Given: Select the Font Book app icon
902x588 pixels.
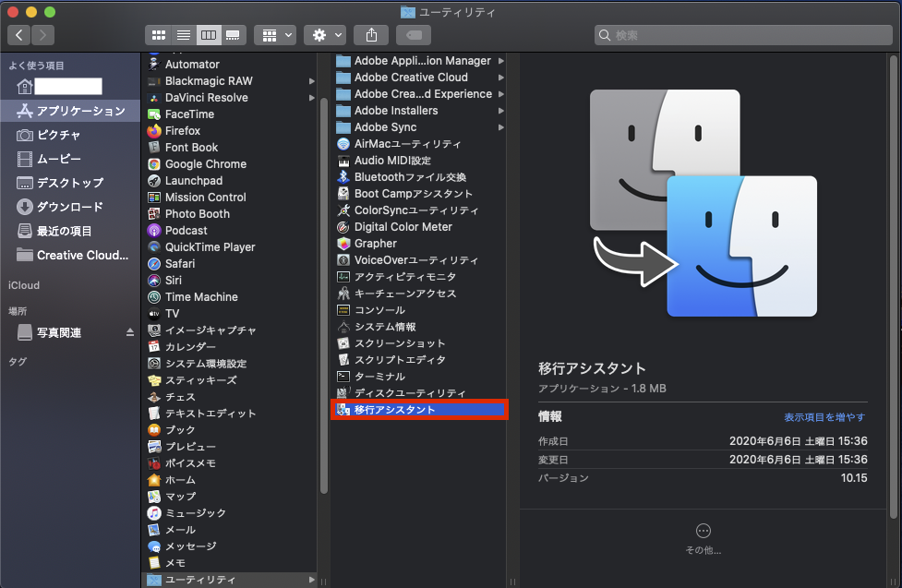Looking at the screenshot, I should [153, 148].
